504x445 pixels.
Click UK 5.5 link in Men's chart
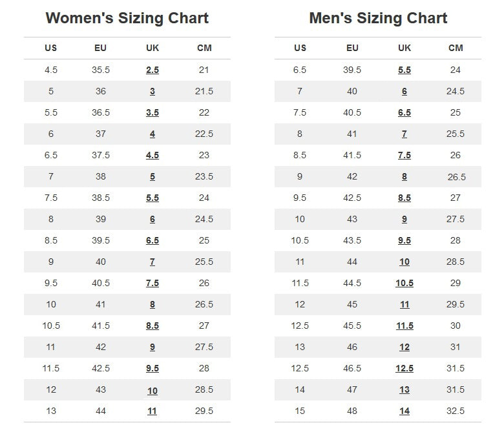point(404,70)
